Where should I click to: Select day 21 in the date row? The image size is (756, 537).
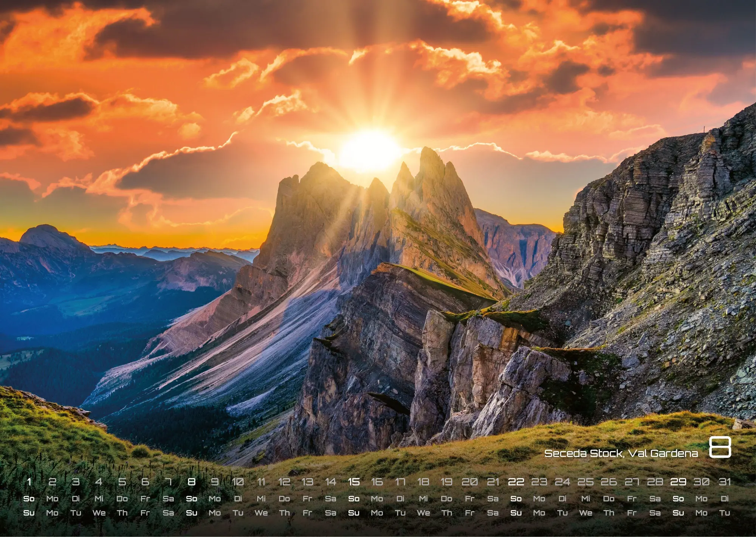(x=493, y=482)
